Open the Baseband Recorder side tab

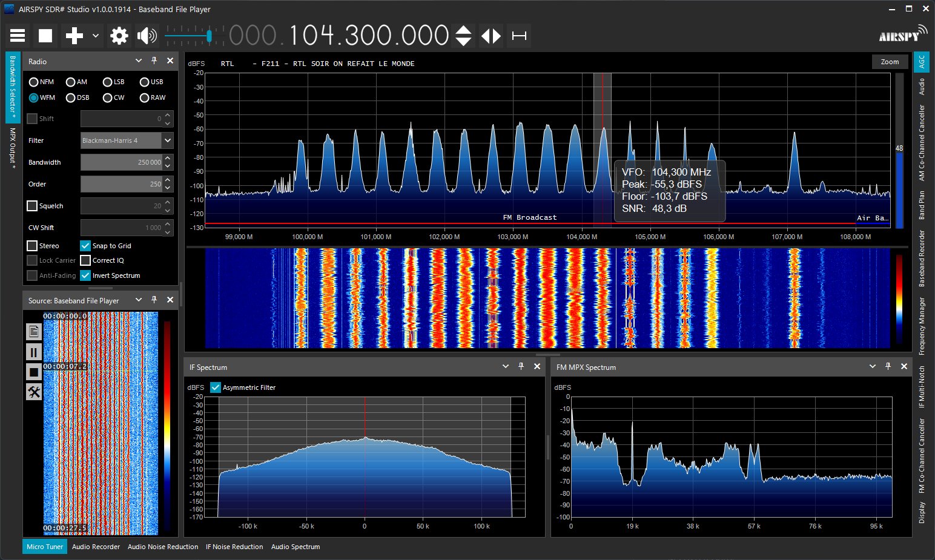(x=922, y=259)
